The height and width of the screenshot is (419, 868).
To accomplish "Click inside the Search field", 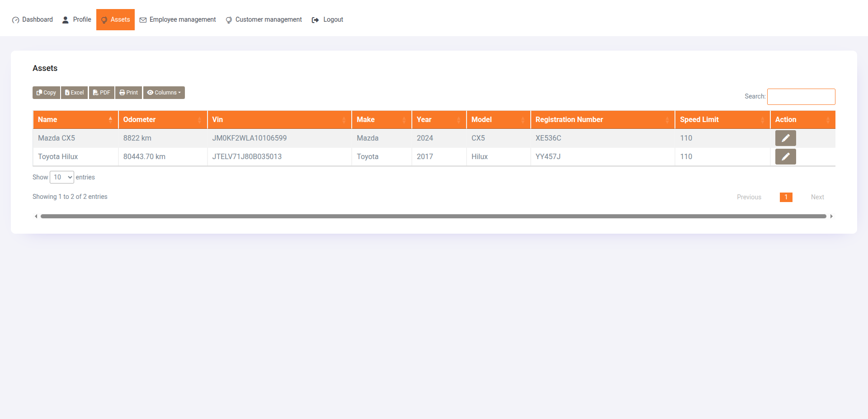I will click(x=801, y=96).
